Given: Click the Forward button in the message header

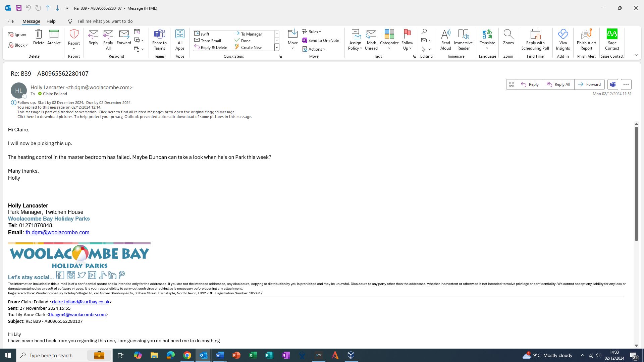Looking at the screenshot, I should coord(589,84).
